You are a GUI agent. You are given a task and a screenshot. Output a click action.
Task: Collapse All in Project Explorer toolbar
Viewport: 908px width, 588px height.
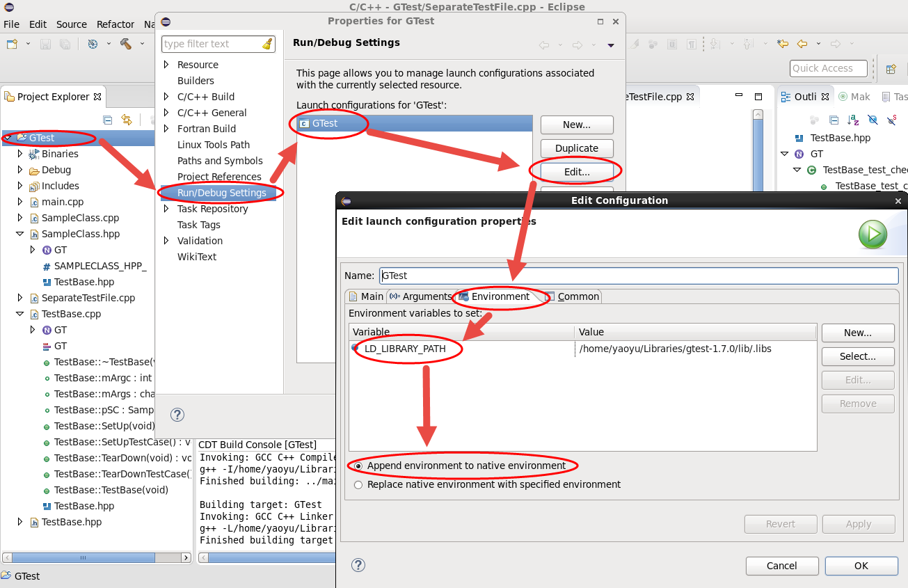click(108, 120)
